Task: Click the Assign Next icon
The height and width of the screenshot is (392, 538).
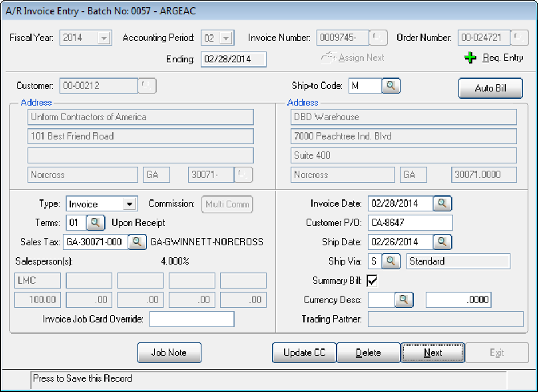Action: (x=328, y=58)
